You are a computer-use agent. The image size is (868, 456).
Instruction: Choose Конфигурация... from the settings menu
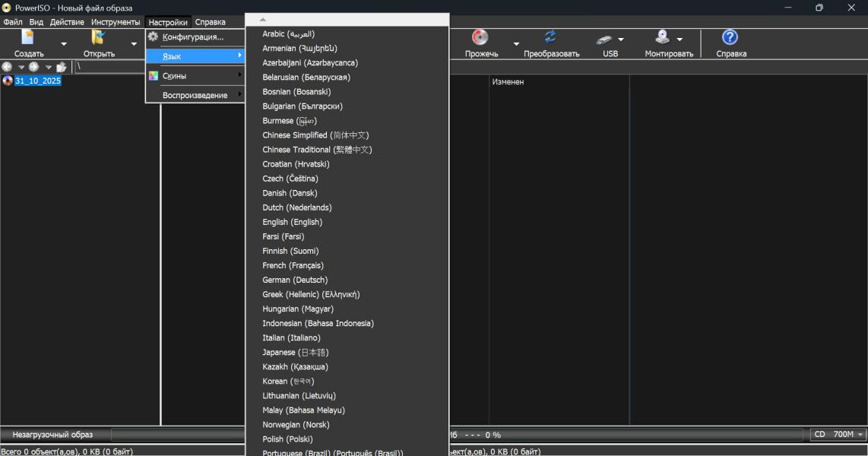(193, 36)
